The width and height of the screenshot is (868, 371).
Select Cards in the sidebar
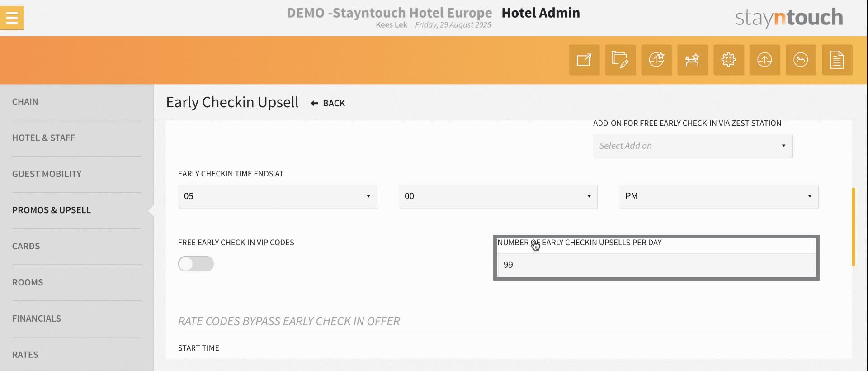[26, 247]
